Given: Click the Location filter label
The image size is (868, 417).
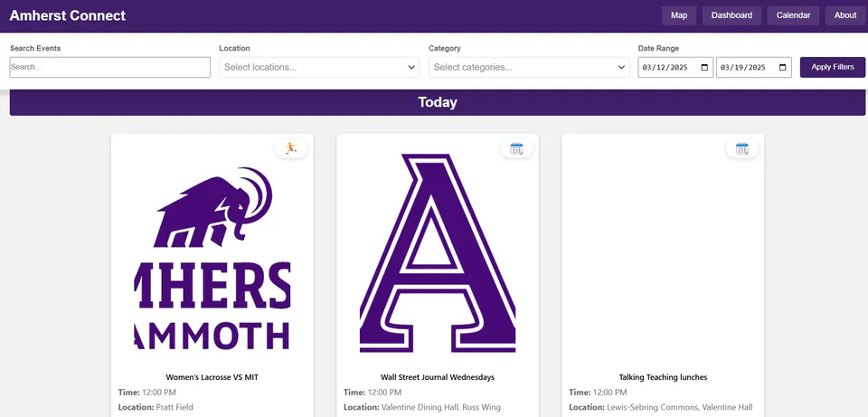Looking at the screenshot, I should [234, 48].
